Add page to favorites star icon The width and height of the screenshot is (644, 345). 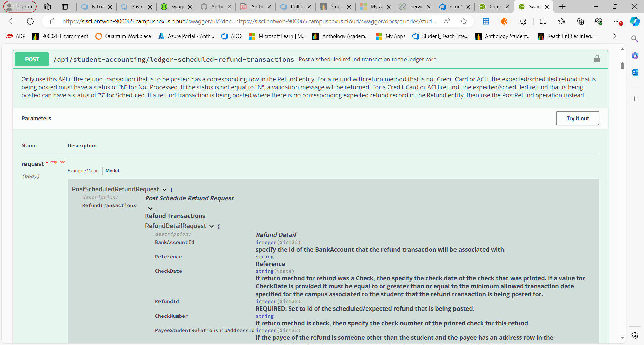464,21
